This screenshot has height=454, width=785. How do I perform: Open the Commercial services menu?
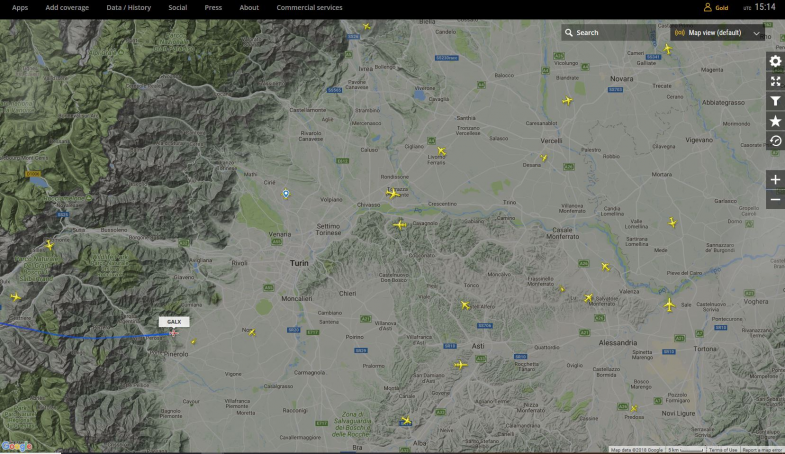[309, 7]
